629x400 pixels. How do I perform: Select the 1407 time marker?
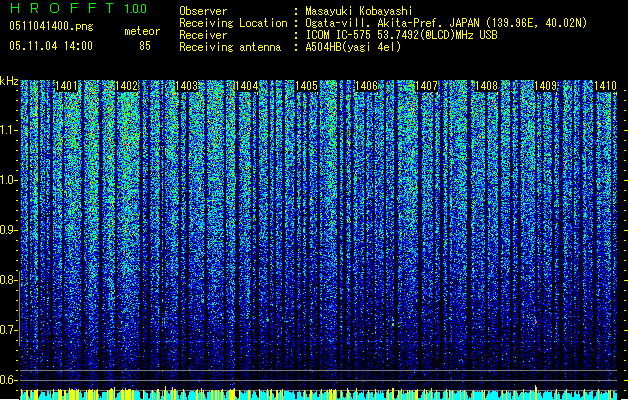426,86
